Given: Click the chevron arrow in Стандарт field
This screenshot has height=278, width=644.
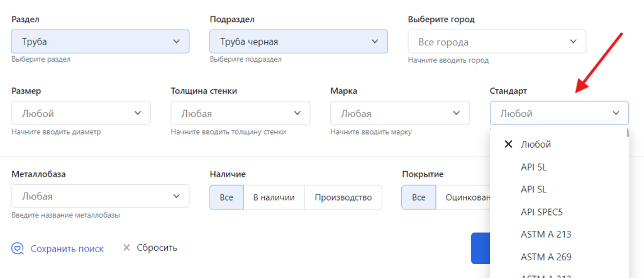Looking at the screenshot, I should tap(615, 113).
